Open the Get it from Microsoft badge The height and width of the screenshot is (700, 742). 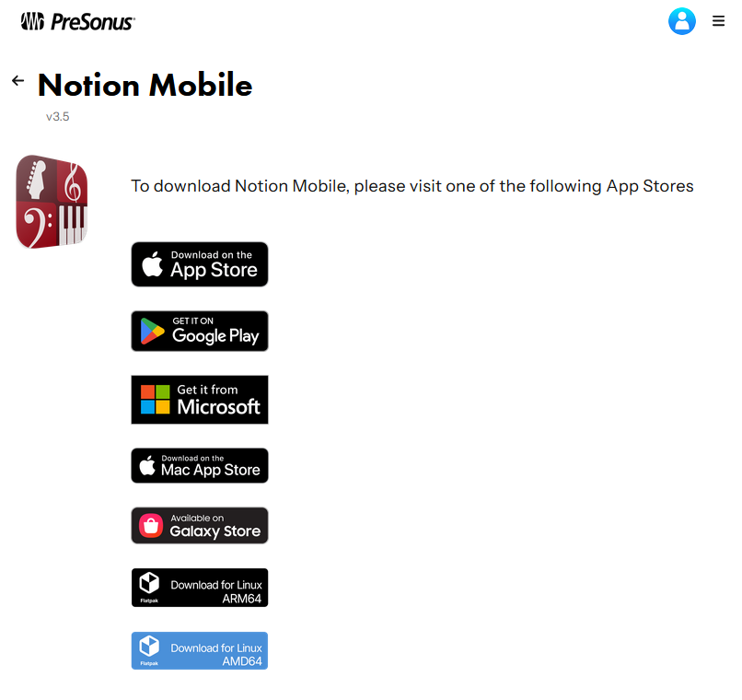point(200,400)
